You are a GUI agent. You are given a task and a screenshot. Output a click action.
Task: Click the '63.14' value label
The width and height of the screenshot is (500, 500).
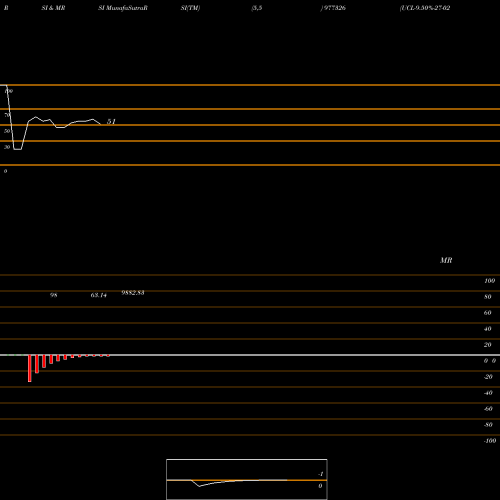tap(99, 295)
